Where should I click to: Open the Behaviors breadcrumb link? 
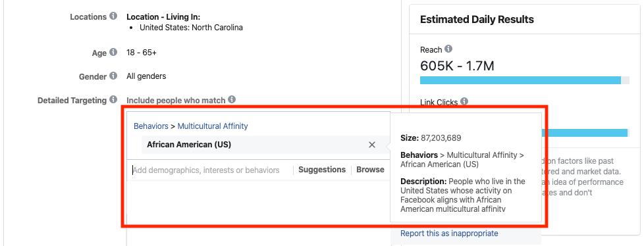[151, 126]
